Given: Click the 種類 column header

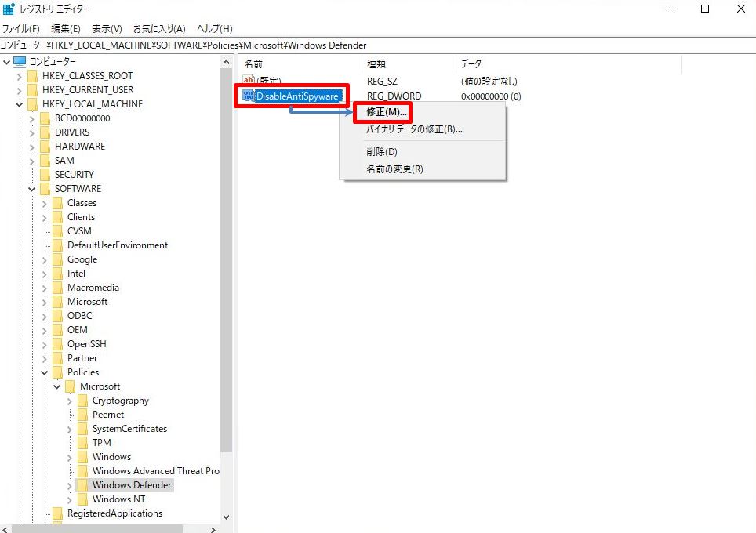Looking at the screenshot, I should pyautogui.click(x=409, y=63).
